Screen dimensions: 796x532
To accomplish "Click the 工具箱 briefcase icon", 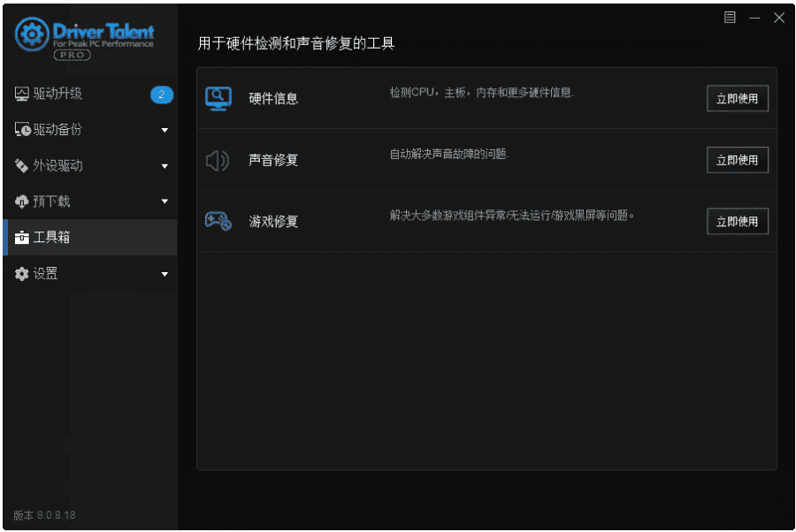I will (21, 238).
